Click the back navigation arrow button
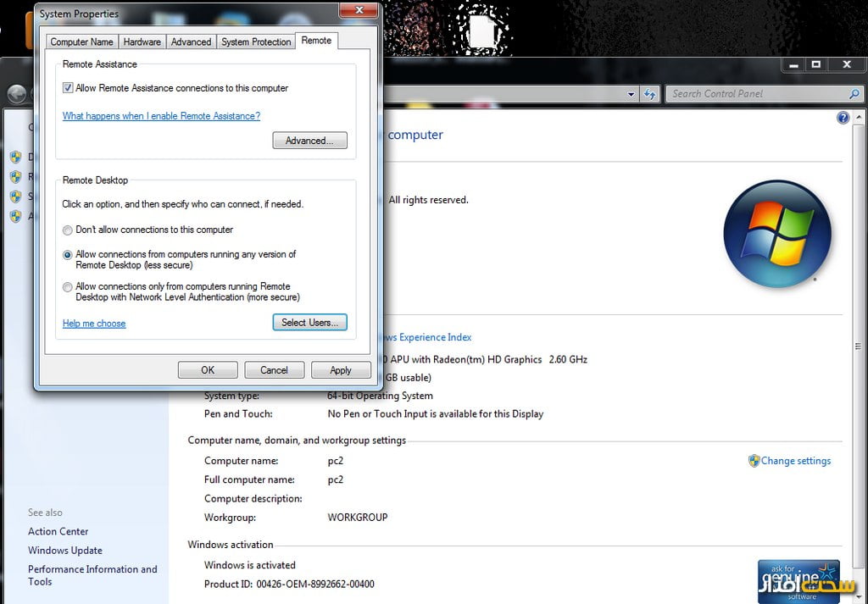The image size is (868, 604). (x=16, y=94)
